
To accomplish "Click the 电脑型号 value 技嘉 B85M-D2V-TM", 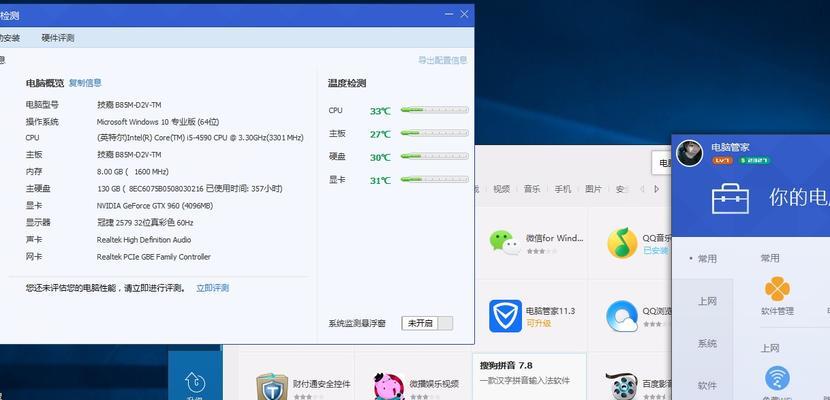I will point(129,105).
